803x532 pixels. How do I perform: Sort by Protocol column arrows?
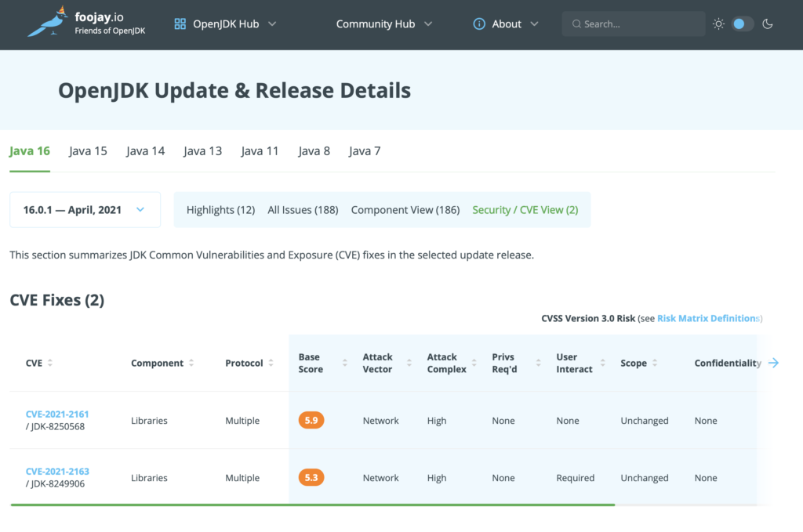[x=271, y=363]
